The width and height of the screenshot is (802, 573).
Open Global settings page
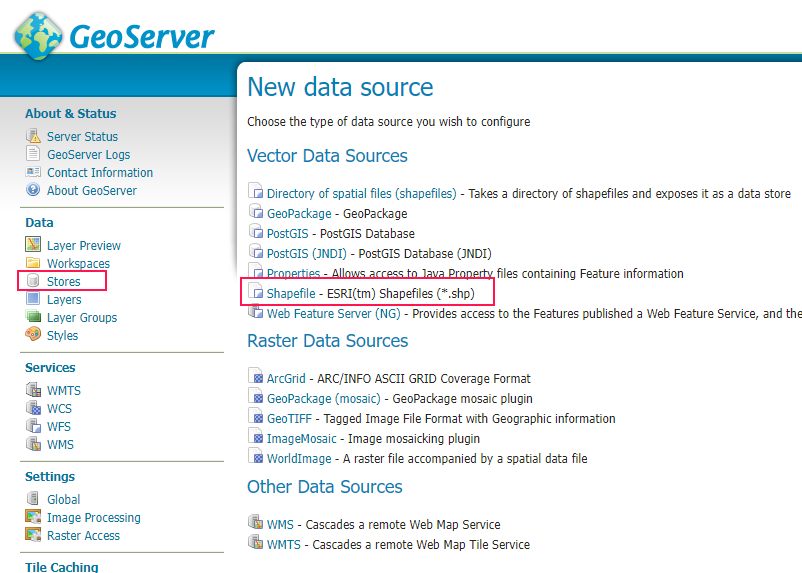tap(63, 499)
